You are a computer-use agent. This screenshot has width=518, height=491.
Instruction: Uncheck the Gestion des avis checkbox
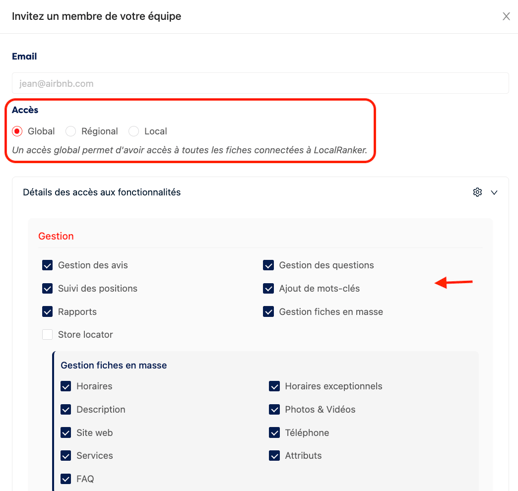[x=47, y=265]
